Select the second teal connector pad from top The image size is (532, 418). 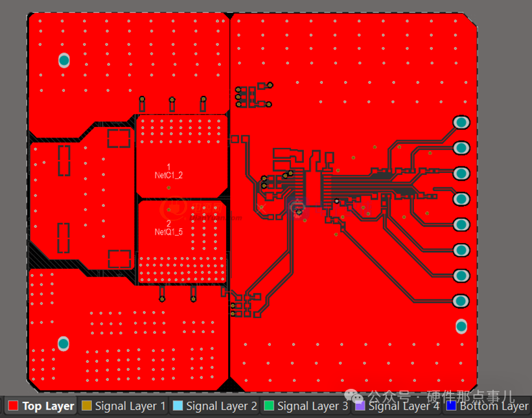(x=461, y=148)
